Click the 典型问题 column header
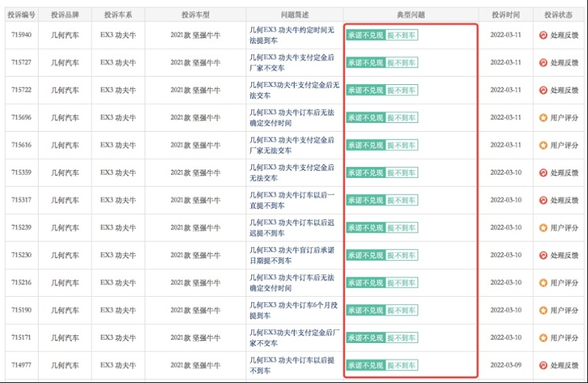 (411, 14)
